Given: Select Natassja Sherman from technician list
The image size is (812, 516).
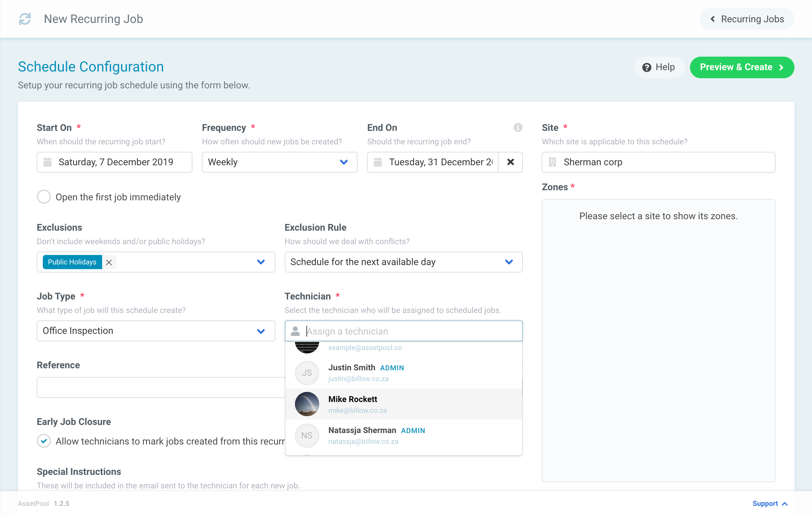Looking at the screenshot, I should [x=403, y=436].
